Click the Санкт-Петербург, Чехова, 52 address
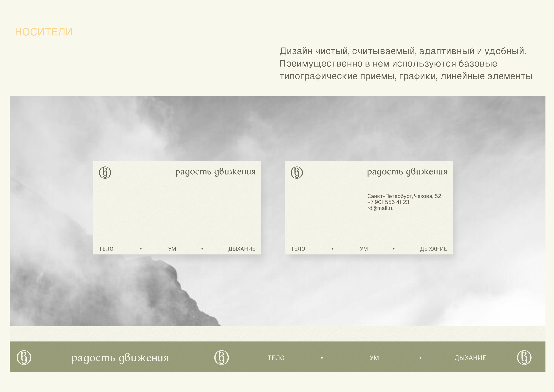Screen dimensions: 554x392 (404, 196)
